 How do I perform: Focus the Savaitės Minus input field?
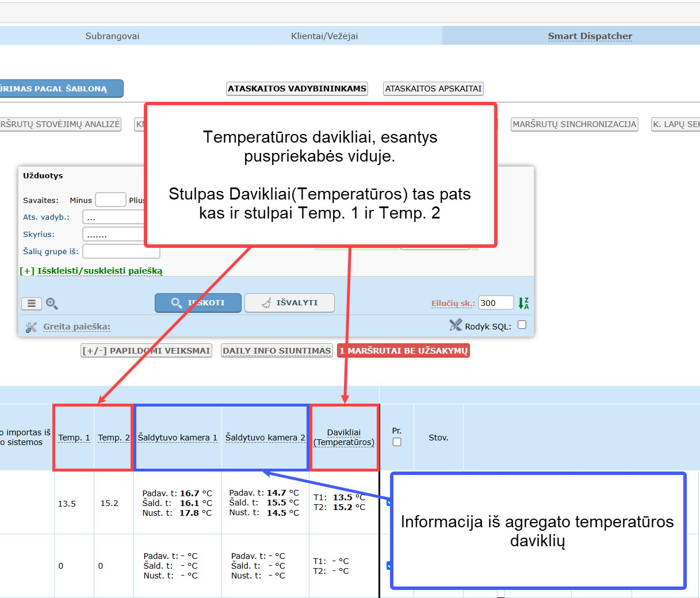point(110,200)
